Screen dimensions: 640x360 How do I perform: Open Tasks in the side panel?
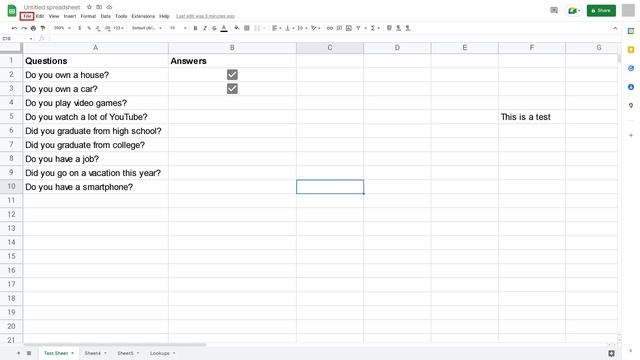click(631, 69)
